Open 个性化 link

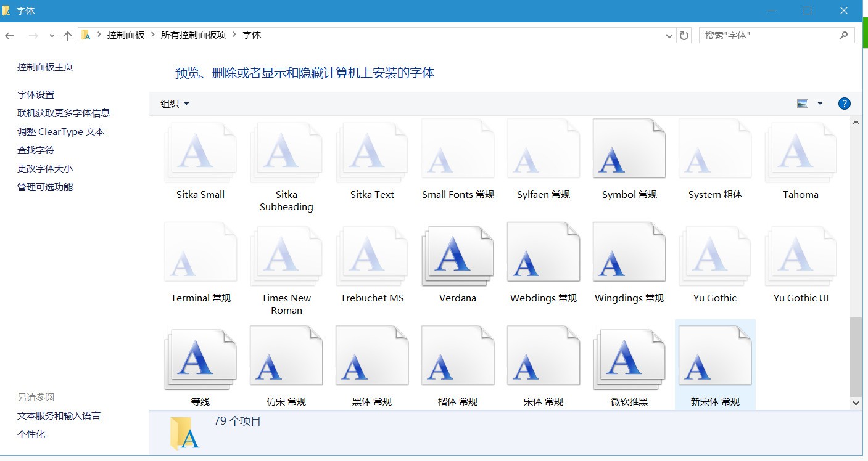pyautogui.click(x=31, y=434)
